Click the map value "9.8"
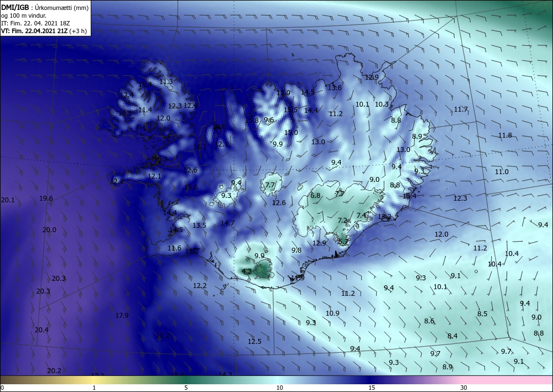 (296, 250)
